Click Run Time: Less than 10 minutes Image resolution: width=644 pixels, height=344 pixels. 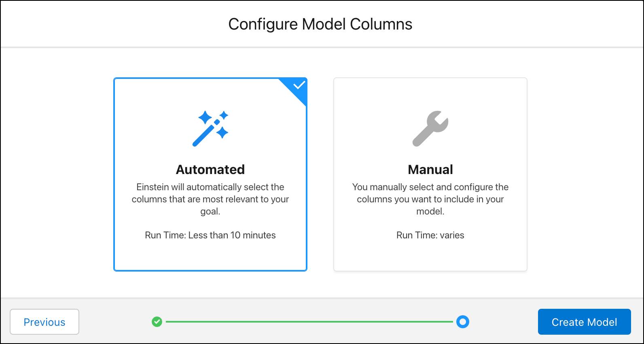[210, 235]
